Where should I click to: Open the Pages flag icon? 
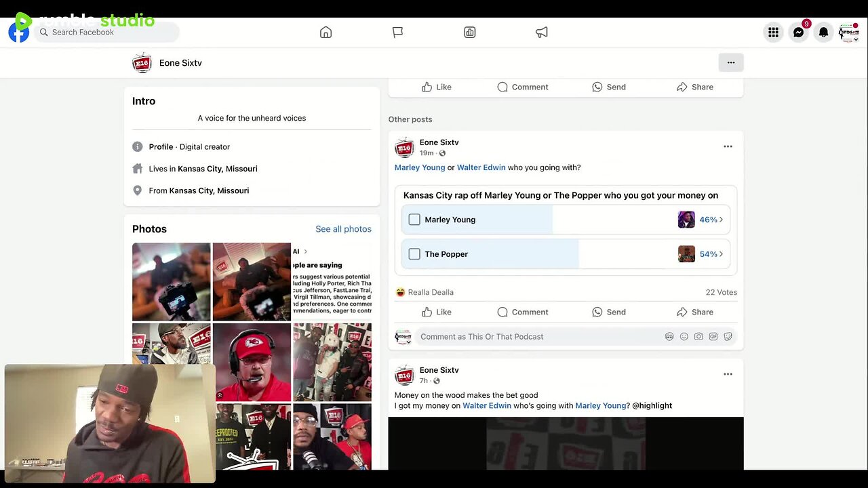[397, 33]
